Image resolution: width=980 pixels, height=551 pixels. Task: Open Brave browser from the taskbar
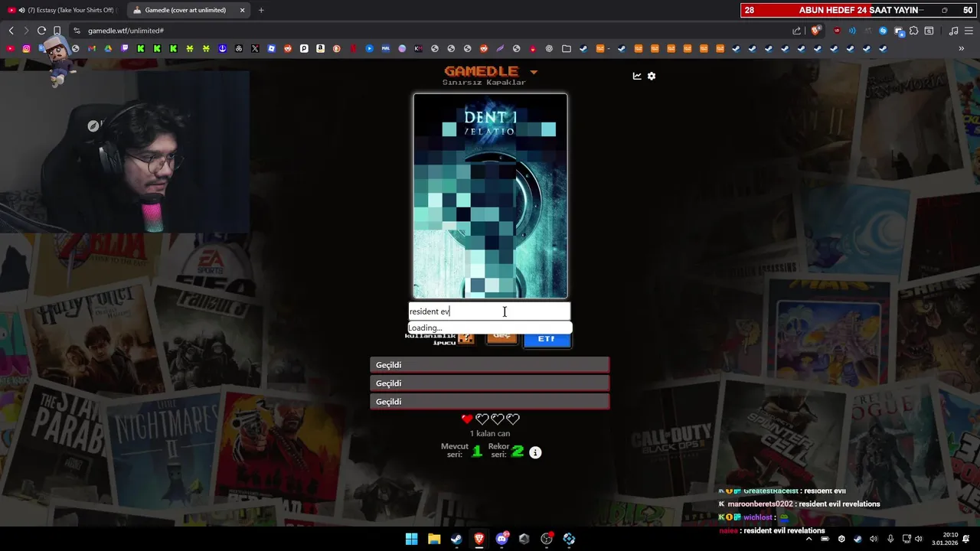pyautogui.click(x=479, y=539)
